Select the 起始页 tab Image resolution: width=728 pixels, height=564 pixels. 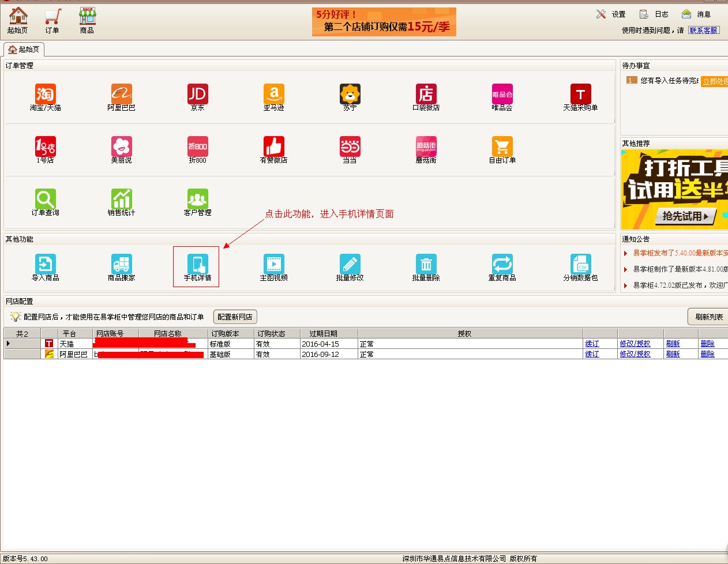[x=24, y=50]
